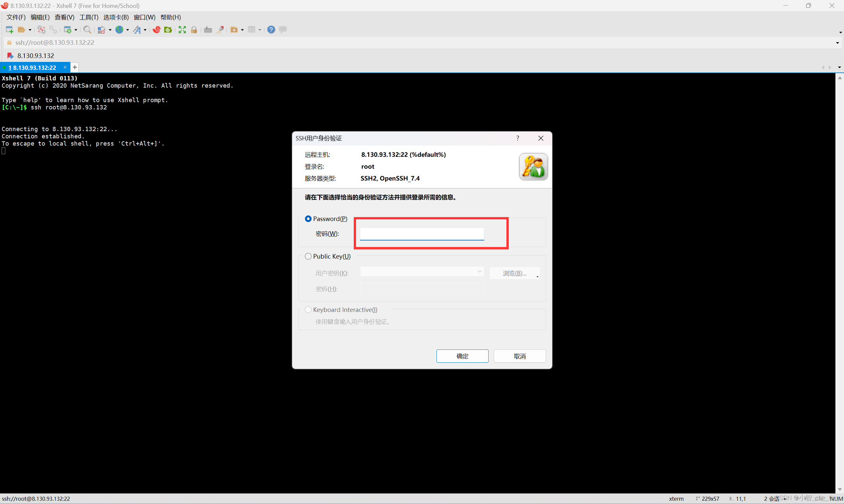
Task: Click the password 密码(W) input field
Action: [x=422, y=234]
